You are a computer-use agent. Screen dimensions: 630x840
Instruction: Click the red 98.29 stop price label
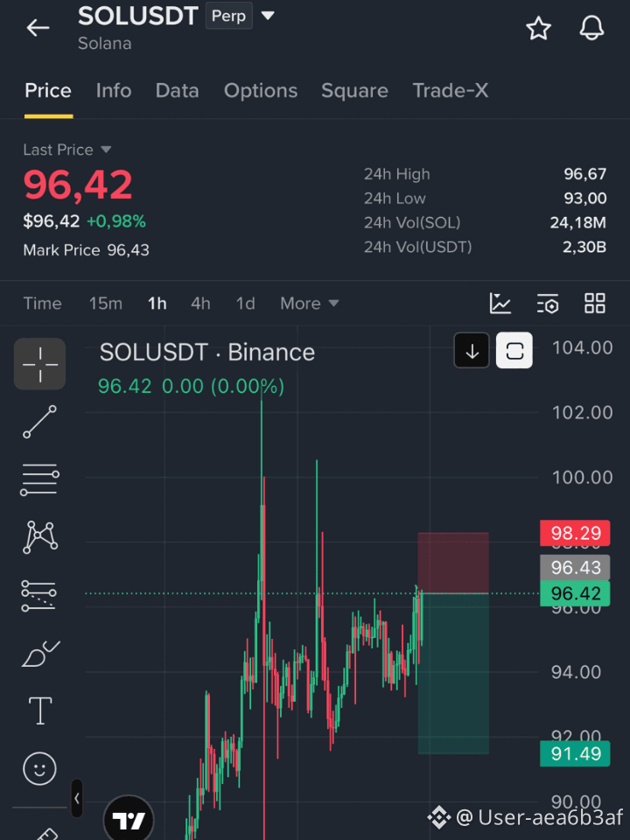[x=575, y=533]
